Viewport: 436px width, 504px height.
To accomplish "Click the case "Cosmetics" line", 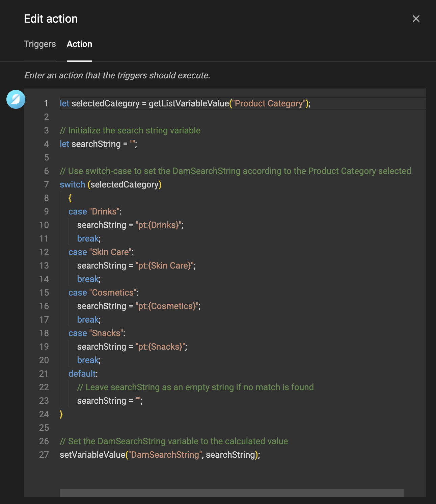I will (103, 293).
